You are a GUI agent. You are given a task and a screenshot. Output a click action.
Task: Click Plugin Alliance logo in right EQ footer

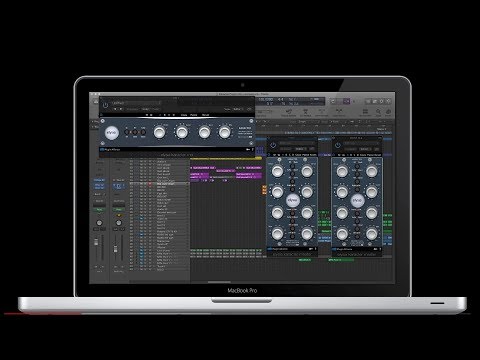[x=343, y=249]
